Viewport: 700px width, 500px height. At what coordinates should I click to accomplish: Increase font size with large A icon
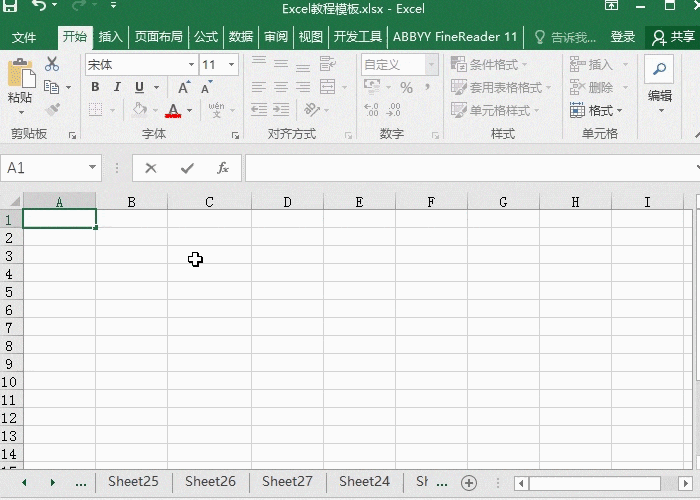point(183,87)
